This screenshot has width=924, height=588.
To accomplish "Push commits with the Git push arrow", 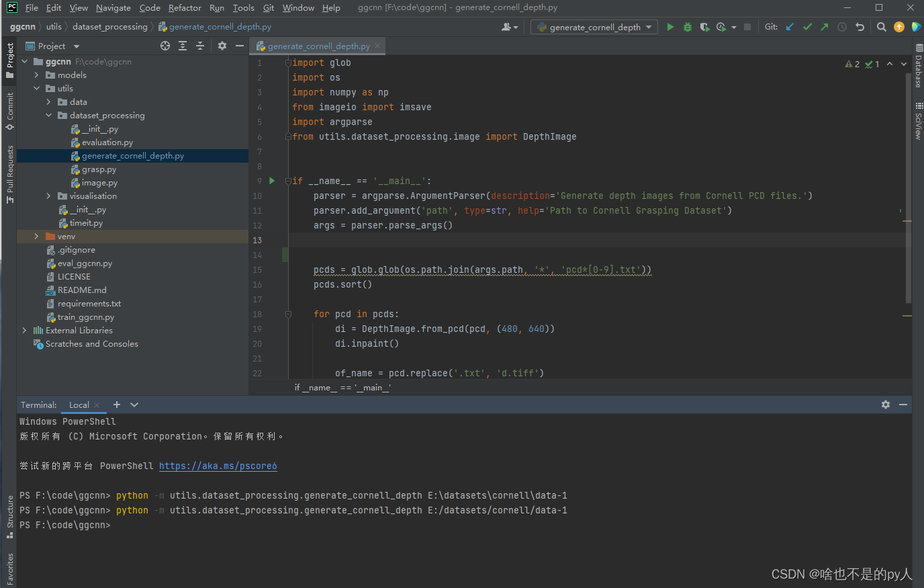I will coord(823,27).
